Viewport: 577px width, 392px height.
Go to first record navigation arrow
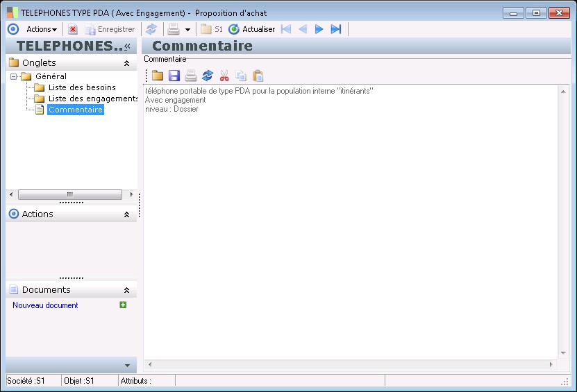(286, 29)
